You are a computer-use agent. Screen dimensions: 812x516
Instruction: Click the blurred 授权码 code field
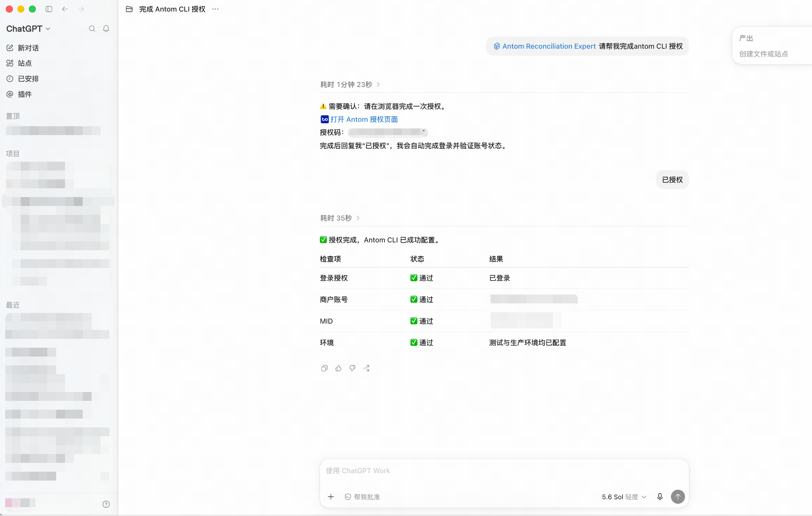click(388, 132)
